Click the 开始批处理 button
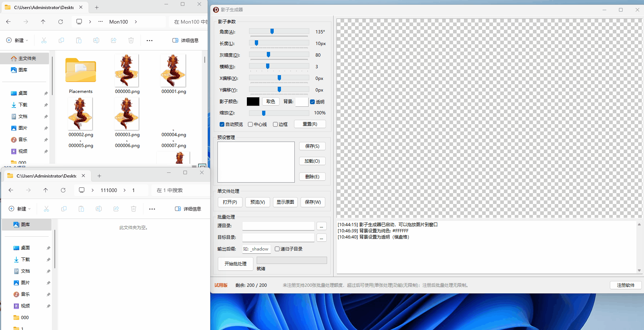 click(x=235, y=264)
